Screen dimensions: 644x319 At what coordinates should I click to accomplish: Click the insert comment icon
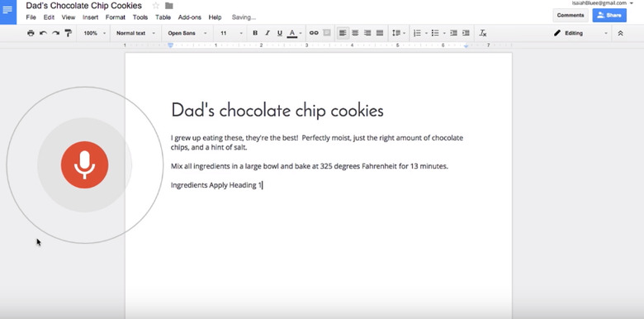pyautogui.click(x=327, y=33)
